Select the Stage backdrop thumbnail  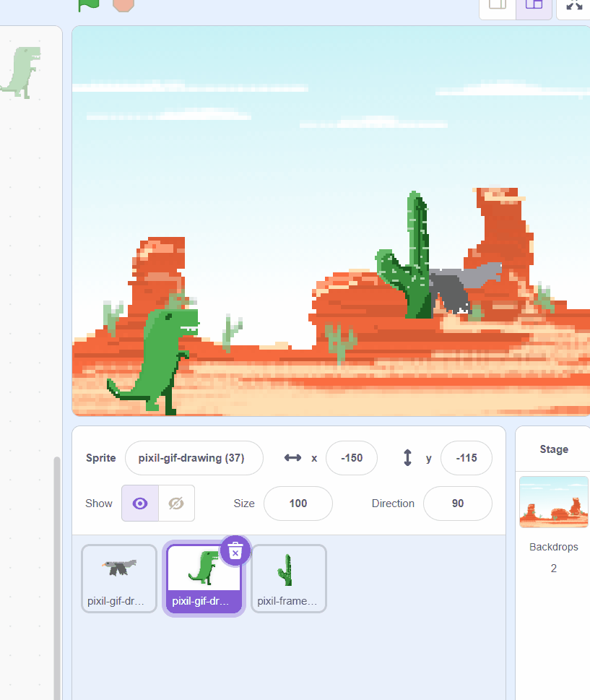pos(554,502)
